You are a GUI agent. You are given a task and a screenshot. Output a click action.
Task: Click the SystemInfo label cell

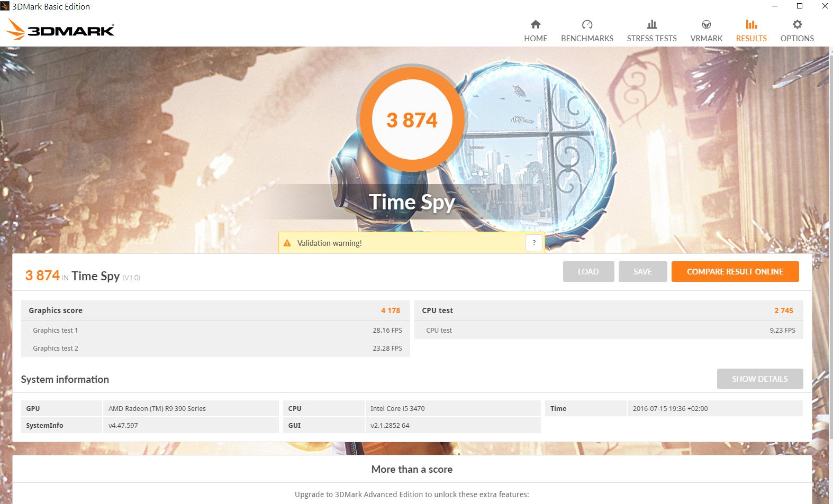click(61, 425)
